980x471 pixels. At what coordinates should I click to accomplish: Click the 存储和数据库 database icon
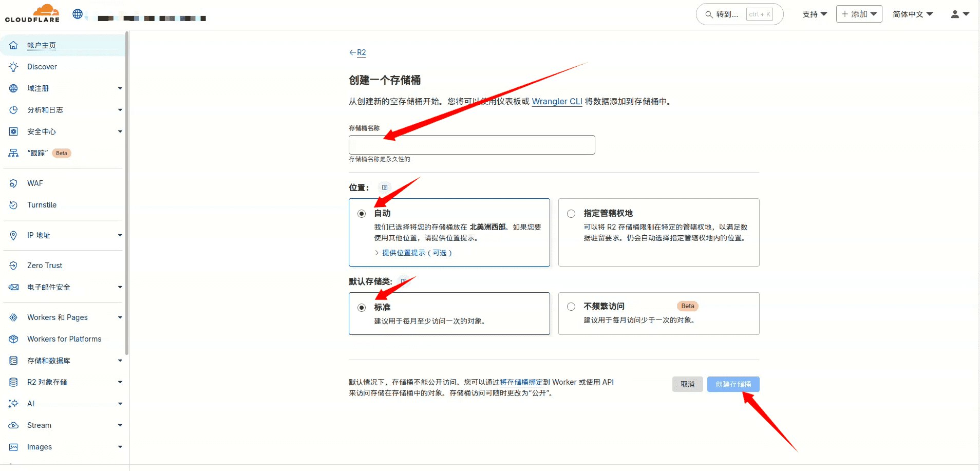[x=14, y=361]
